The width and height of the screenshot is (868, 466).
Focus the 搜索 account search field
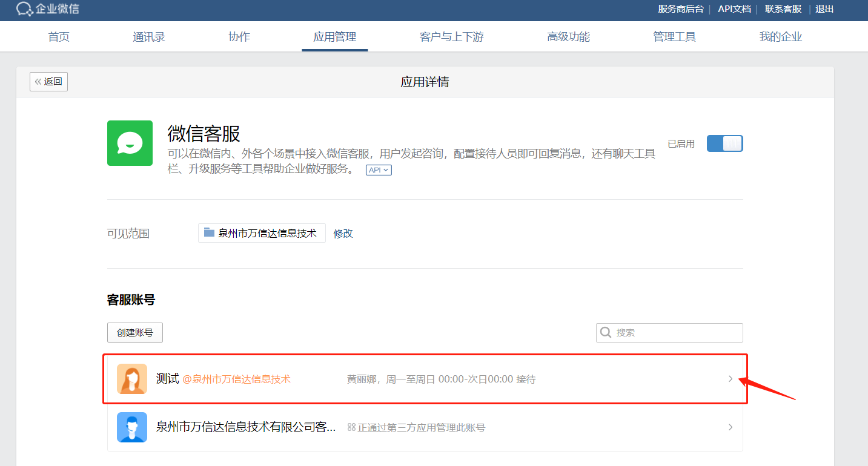(675, 332)
